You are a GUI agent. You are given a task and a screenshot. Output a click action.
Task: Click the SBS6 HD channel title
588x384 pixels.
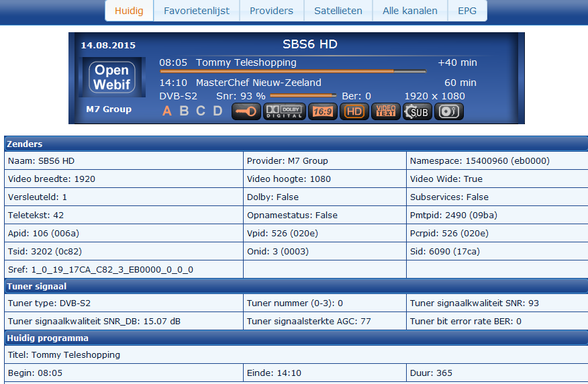pos(310,44)
